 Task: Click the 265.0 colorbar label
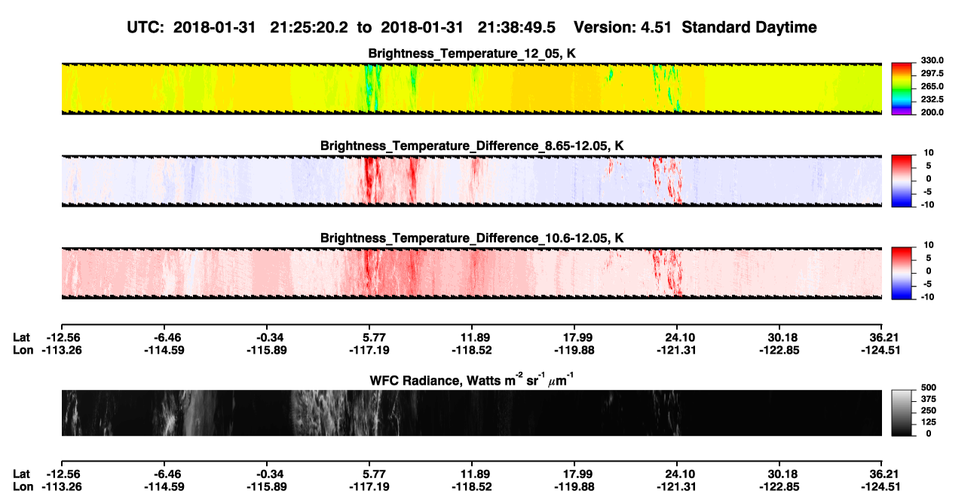pyautogui.click(x=931, y=87)
